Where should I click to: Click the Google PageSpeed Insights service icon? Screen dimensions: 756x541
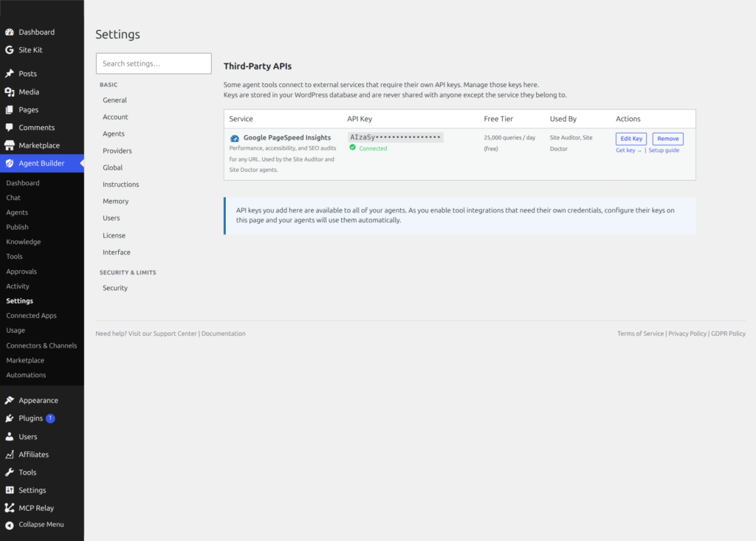coord(234,138)
